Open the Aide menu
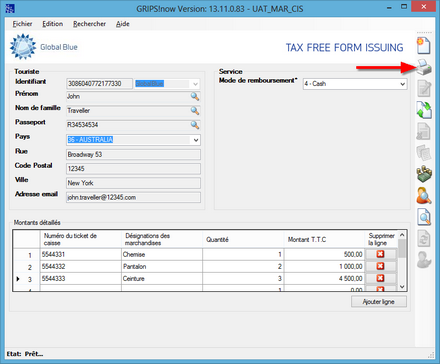The height and width of the screenshot is (364, 440). coord(123,24)
